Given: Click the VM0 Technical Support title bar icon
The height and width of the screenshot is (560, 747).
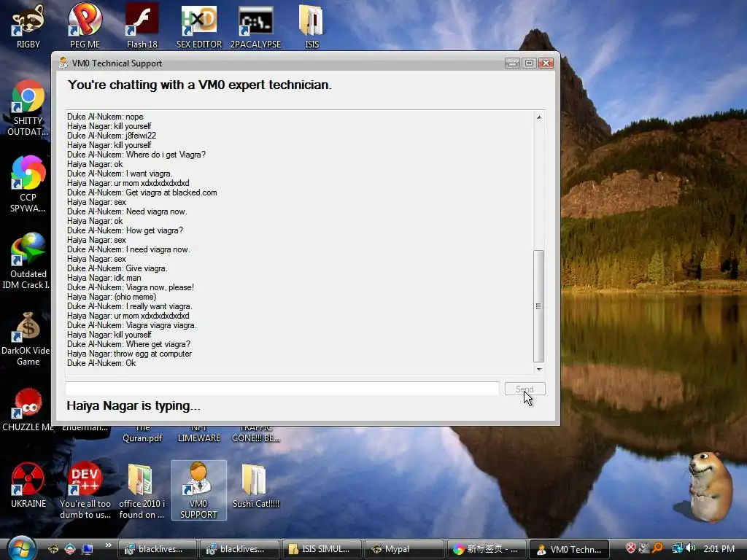Looking at the screenshot, I should pyautogui.click(x=63, y=63).
